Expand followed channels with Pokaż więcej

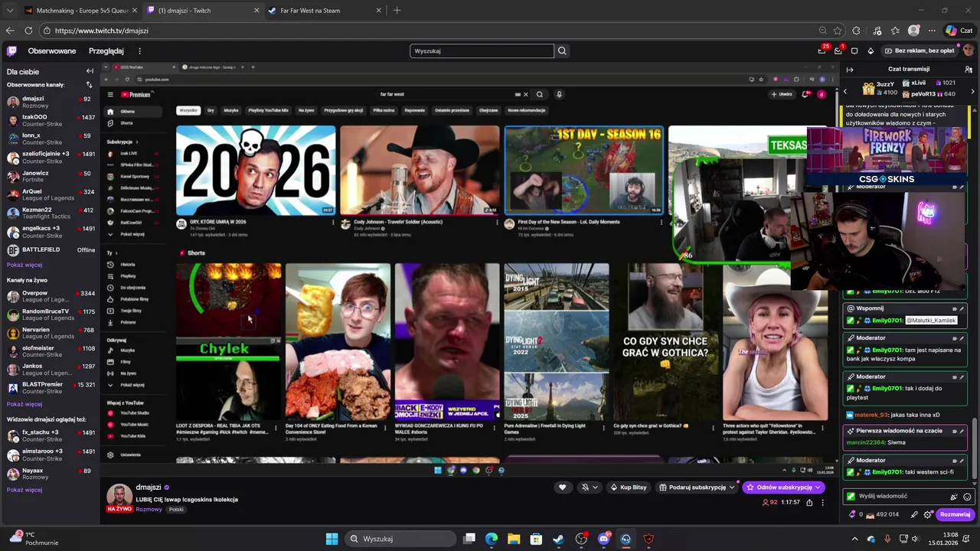(x=24, y=265)
